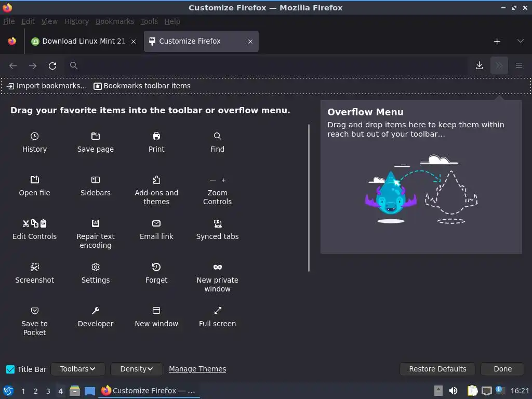Select the History clock icon
The width and height of the screenshot is (532, 399).
point(34,136)
